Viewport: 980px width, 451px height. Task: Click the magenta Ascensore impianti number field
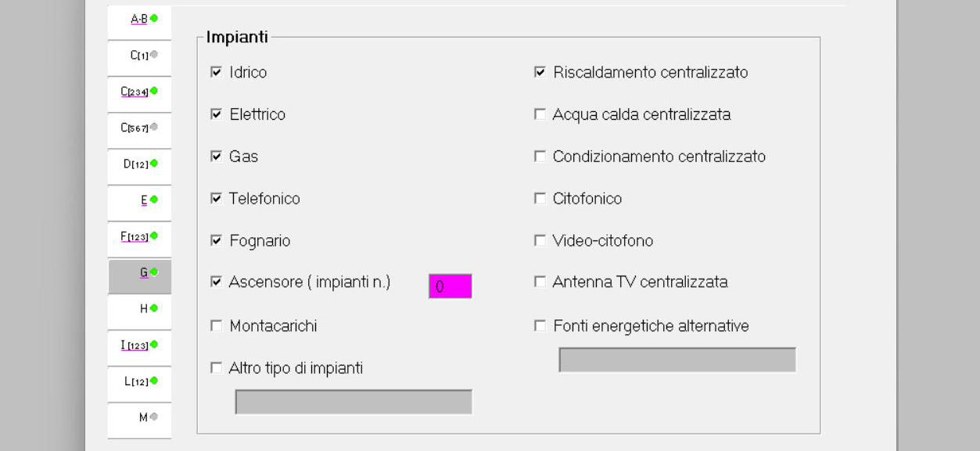pos(450,287)
